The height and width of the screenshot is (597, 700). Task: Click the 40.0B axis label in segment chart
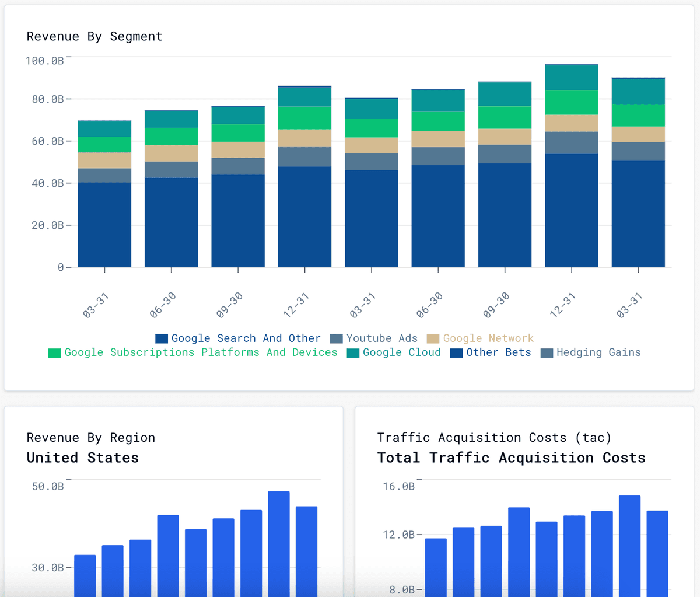point(48,183)
